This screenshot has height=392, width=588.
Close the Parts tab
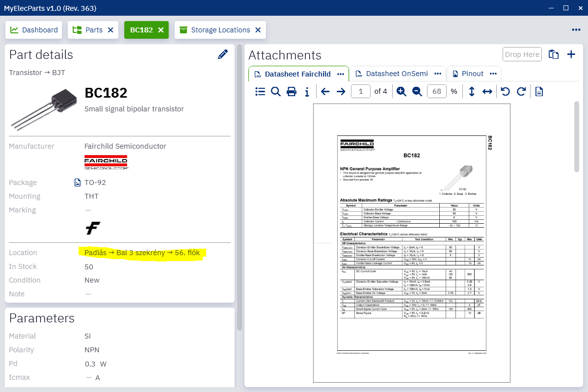[x=110, y=30]
